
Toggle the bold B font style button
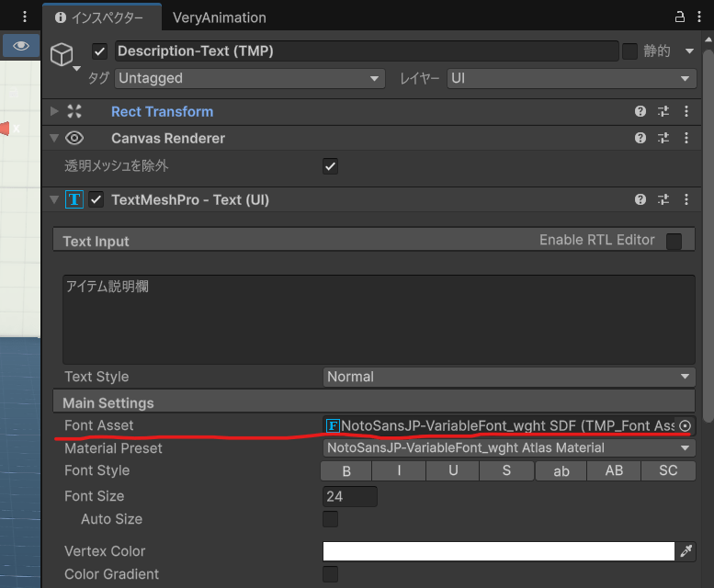346,470
